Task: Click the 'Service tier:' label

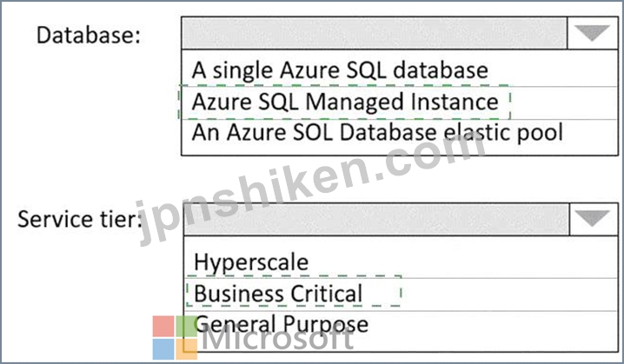Action: click(80, 219)
